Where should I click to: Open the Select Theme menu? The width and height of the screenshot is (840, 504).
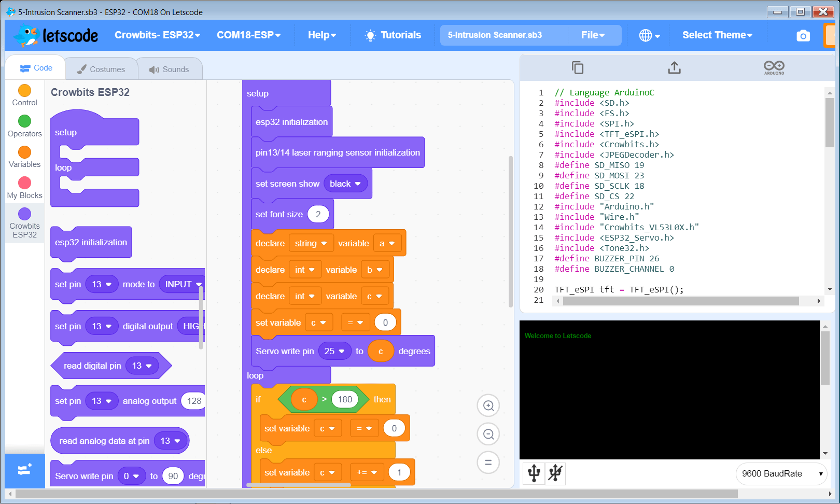(717, 35)
